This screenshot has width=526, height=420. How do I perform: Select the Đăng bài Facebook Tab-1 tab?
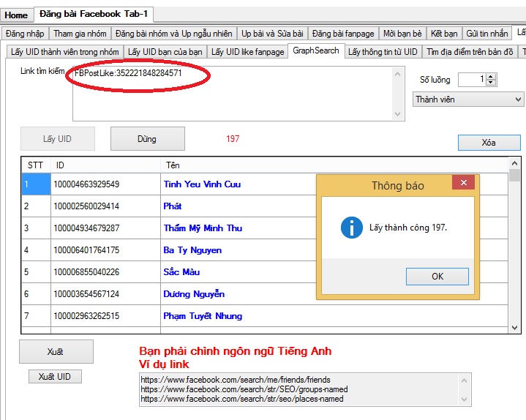pos(94,14)
